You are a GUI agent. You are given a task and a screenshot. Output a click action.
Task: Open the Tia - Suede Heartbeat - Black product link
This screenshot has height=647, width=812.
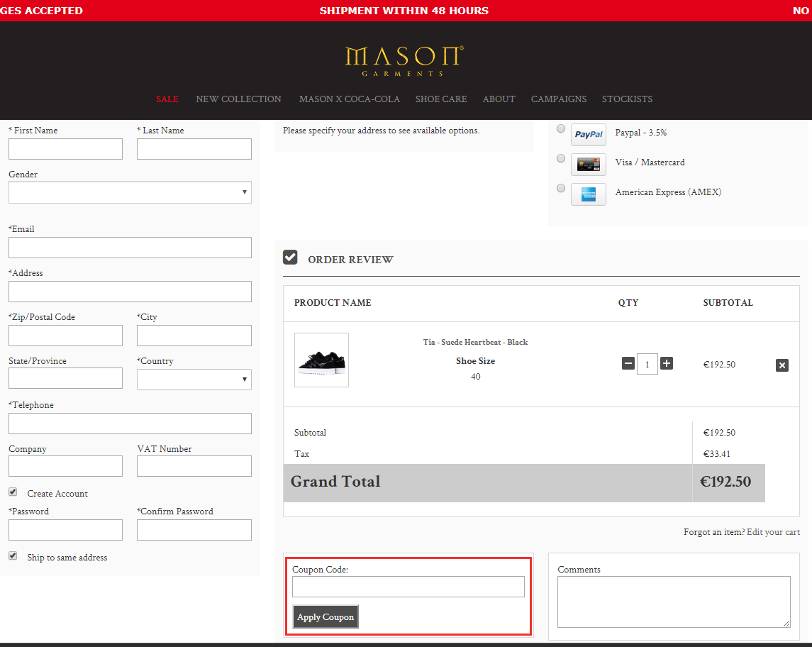(x=475, y=342)
